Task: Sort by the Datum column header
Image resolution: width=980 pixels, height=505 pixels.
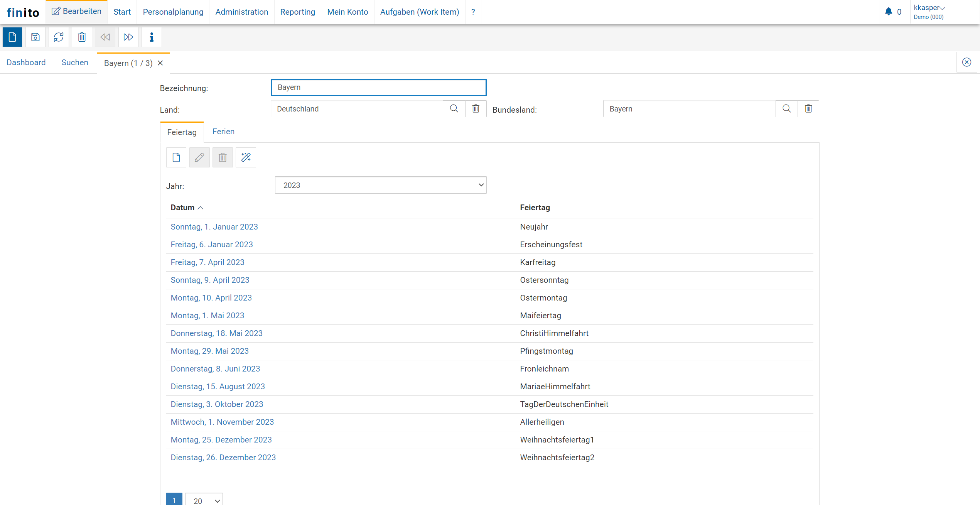Action: pos(182,208)
